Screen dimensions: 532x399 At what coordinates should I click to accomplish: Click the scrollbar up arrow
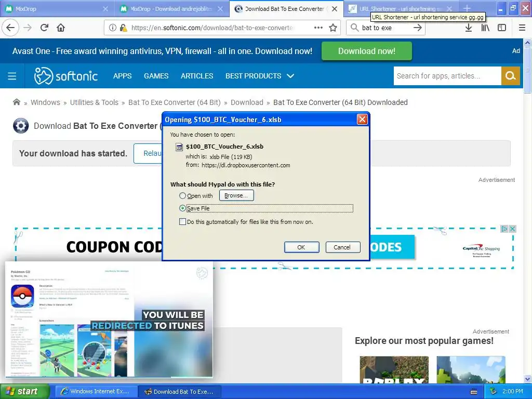(x=528, y=43)
